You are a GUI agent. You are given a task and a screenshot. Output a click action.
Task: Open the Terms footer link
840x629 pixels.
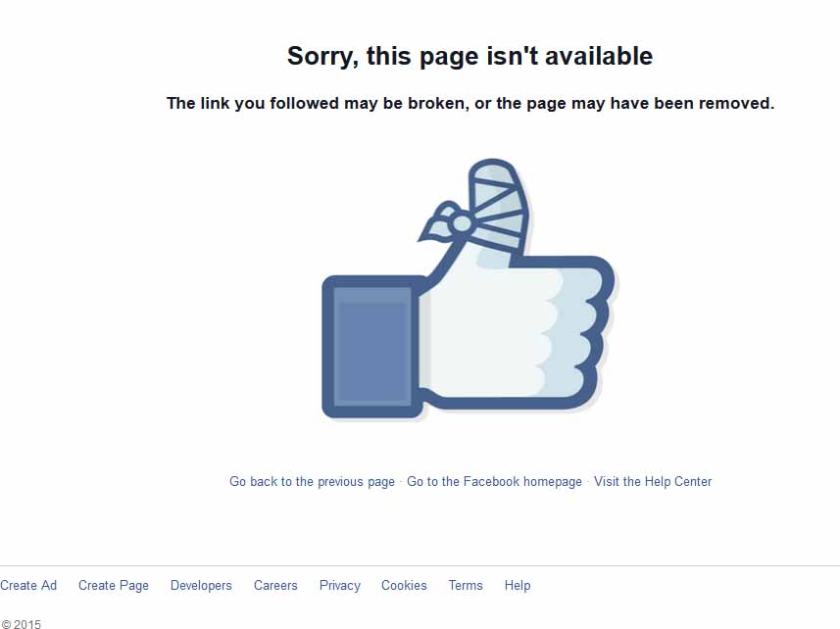466,585
